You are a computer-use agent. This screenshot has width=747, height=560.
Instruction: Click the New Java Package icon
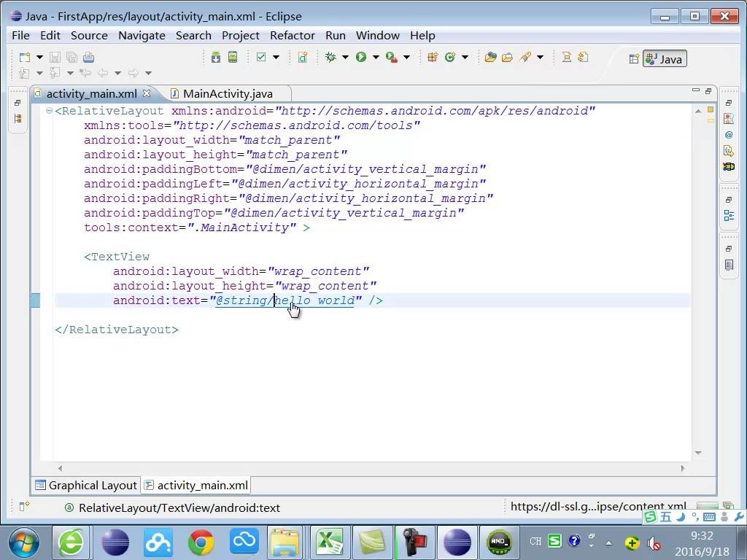point(433,57)
